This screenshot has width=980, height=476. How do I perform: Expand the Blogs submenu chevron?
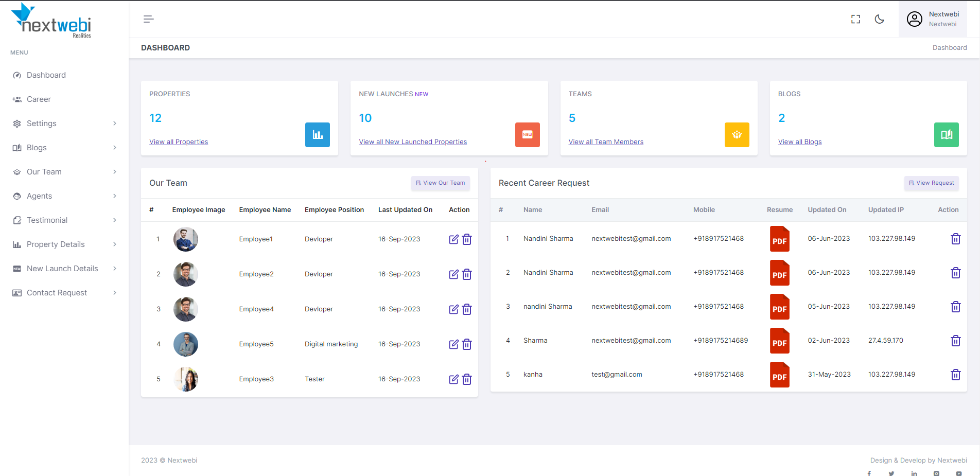[x=115, y=148]
